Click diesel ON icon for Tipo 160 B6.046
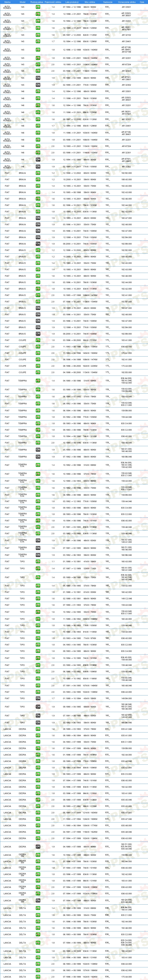 pyautogui.click(x=38, y=722)
